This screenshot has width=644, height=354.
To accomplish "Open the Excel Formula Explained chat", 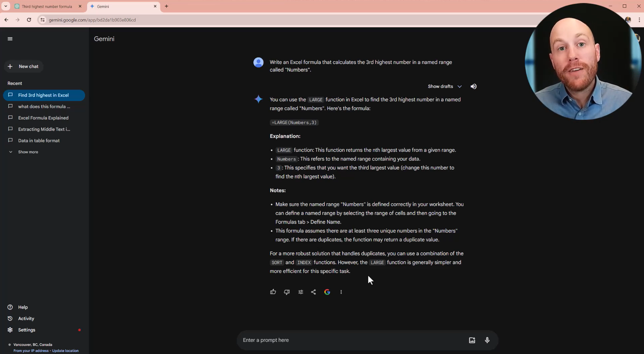I will pyautogui.click(x=44, y=118).
